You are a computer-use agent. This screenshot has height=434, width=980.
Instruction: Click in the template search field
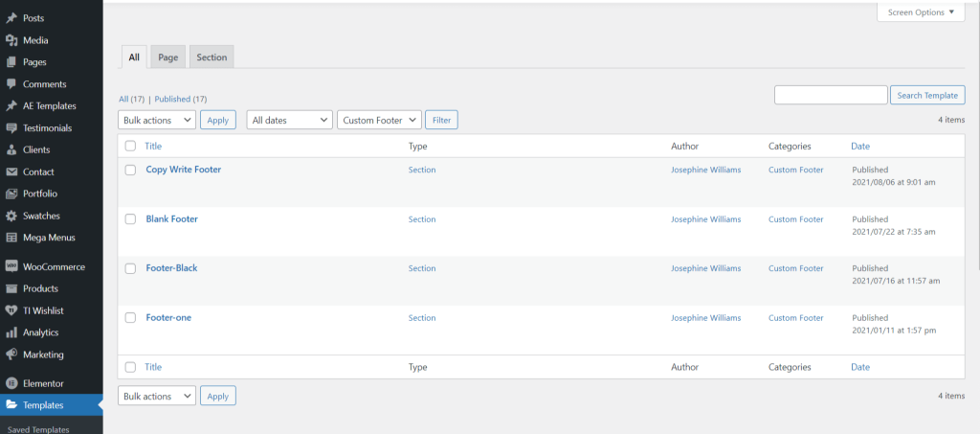[831, 95]
